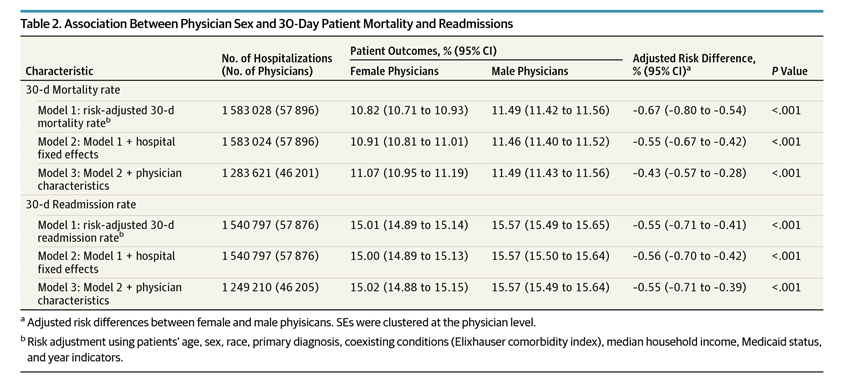Click the Female Physicians column header
Viewport: 842px width, 391px height.
[x=394, y=71]
